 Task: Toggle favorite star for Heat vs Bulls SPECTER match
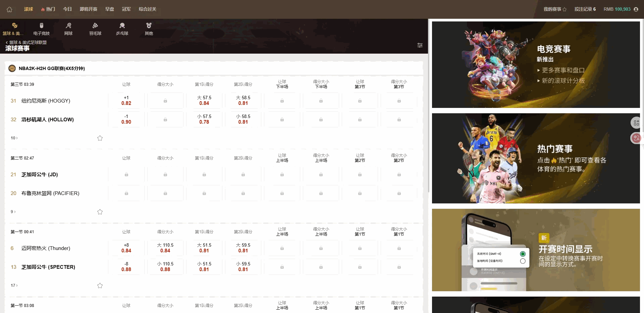(x=100, y=286)
